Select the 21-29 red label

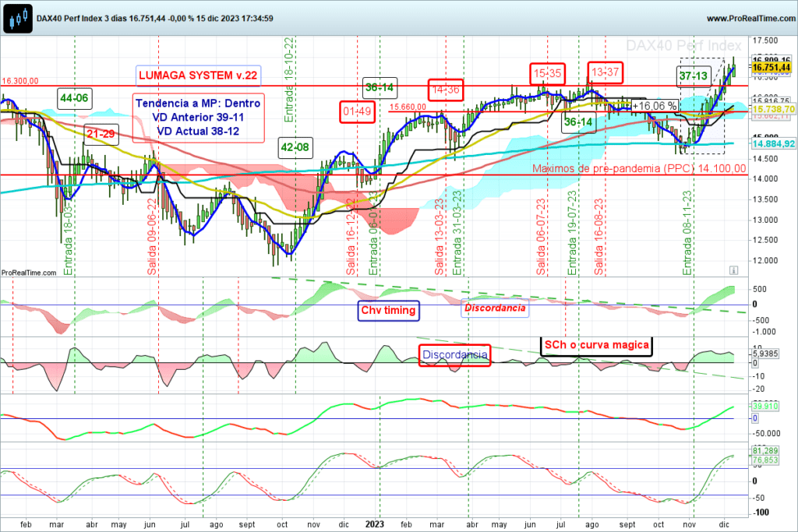pos(101,134)
